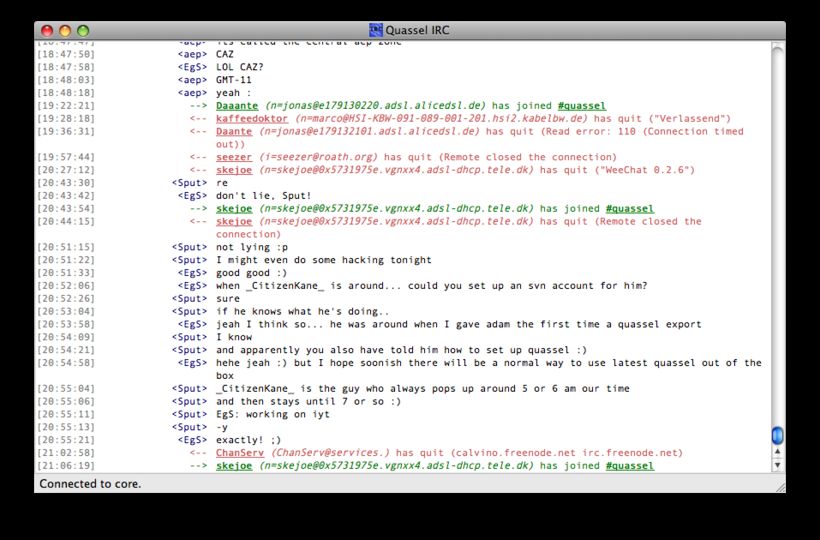This screenshot has width=820, height=540.
Task: Click the scrollbar up arrow
Action: pos(777,452)
